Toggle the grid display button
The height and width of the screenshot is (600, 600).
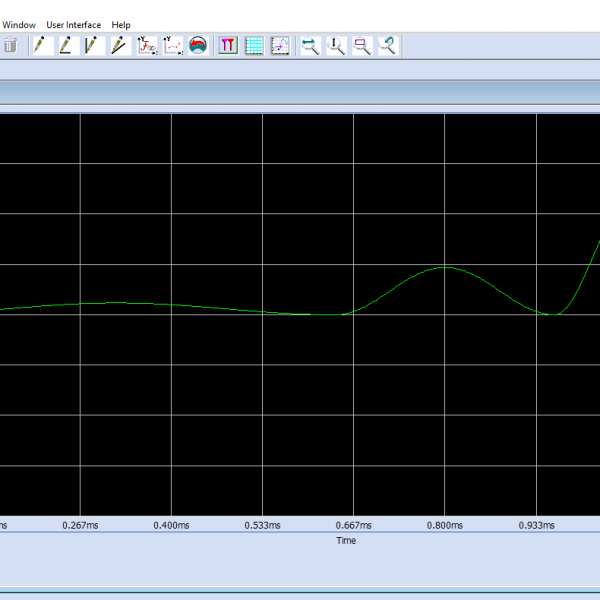click(254, 45)
